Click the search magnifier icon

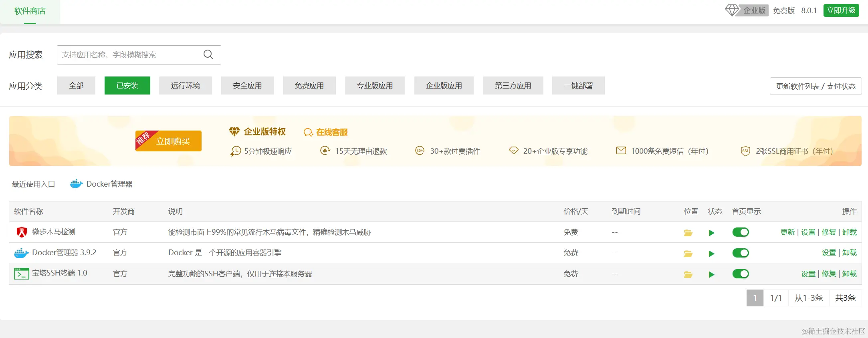click(x=208, y=54)
